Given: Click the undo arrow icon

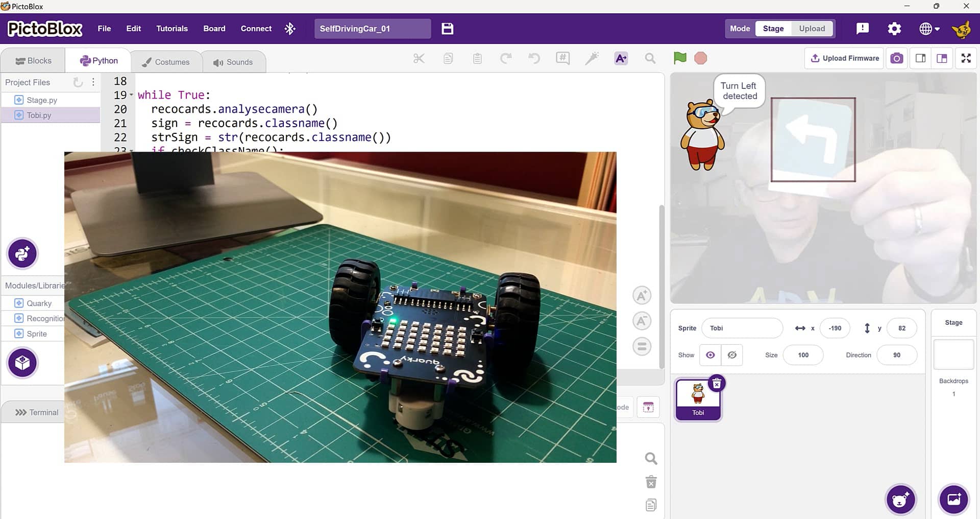Looking at the screenshot, I should pos(534,58).
